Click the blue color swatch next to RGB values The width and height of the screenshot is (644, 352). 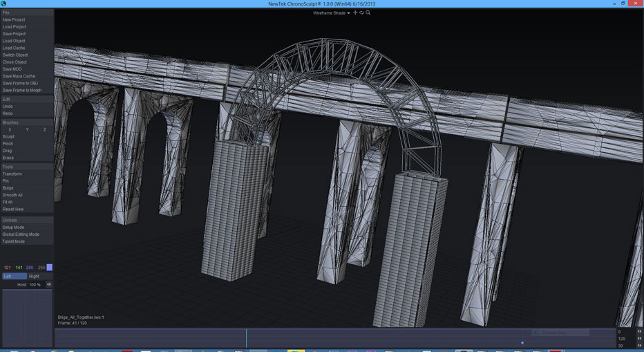[49, 267]
